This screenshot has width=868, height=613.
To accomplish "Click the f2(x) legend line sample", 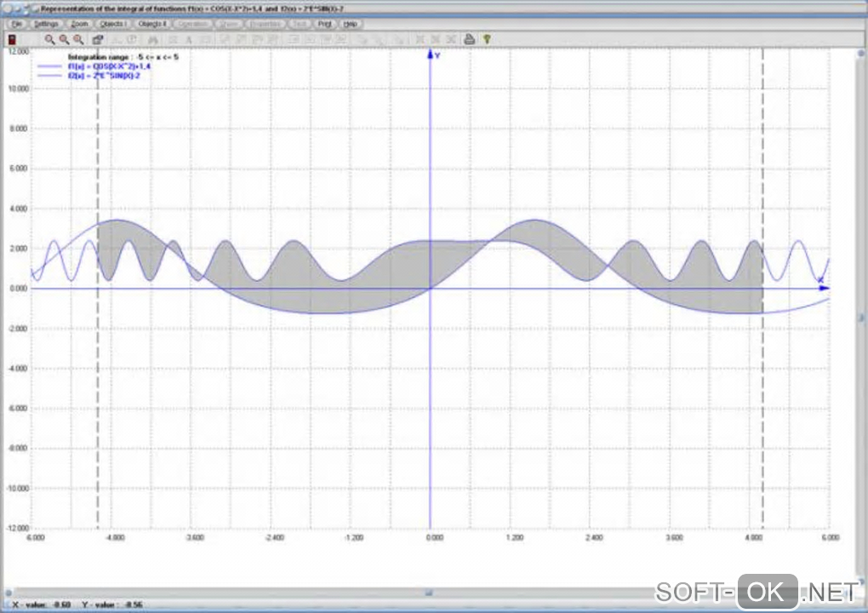I will point(49,76).
